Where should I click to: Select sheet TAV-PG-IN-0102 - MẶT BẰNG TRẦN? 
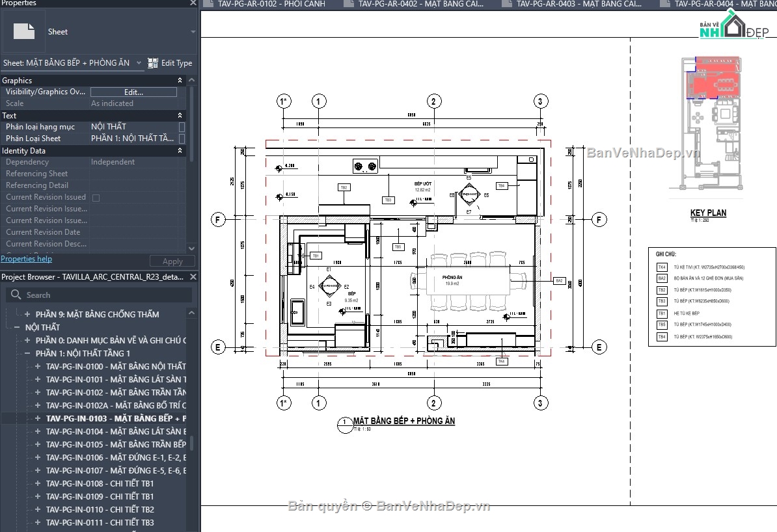(116, 392)
